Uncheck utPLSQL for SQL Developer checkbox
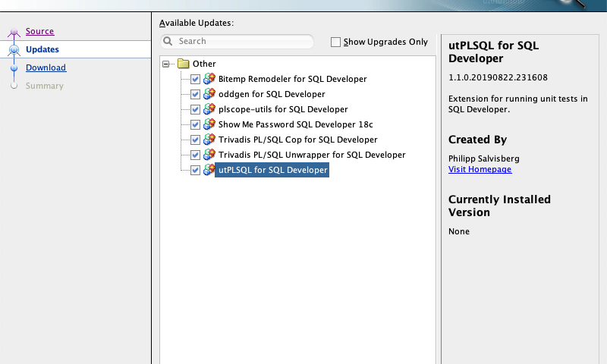Image resolution: width=607 pixels, height=364 pixels. pos(195,170)
